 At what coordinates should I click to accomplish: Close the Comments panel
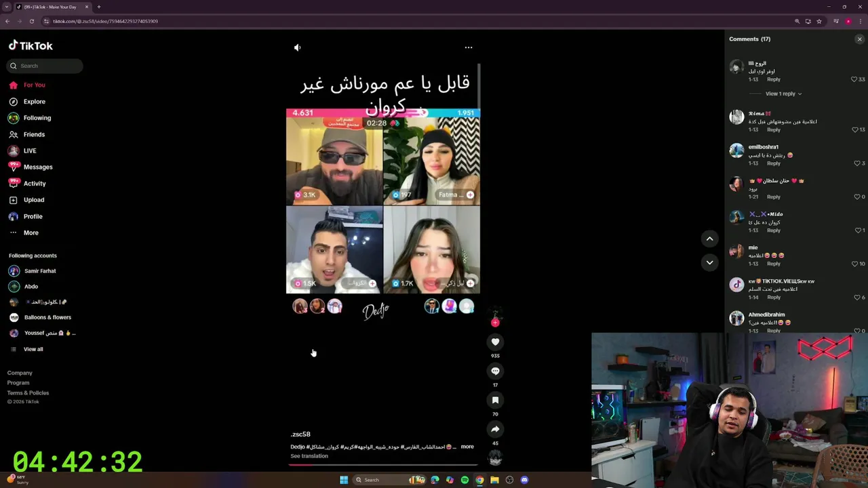(x=859, y=39)
